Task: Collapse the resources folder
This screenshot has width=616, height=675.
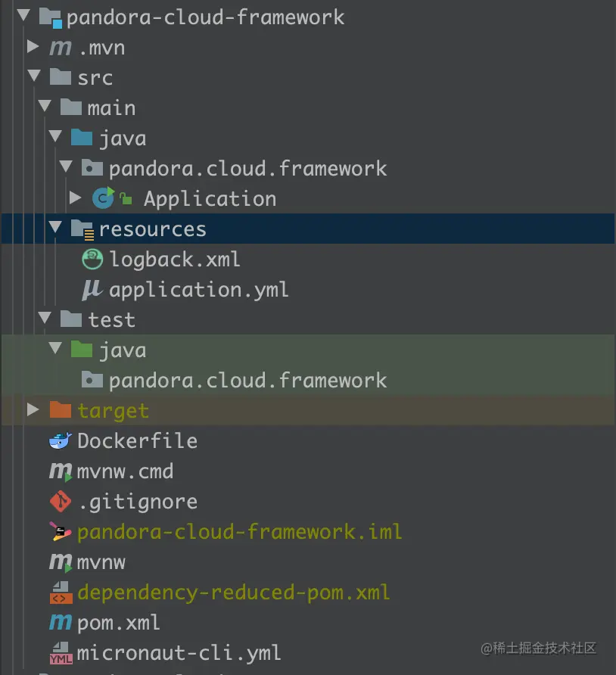Action: click(x=54, y=229)
